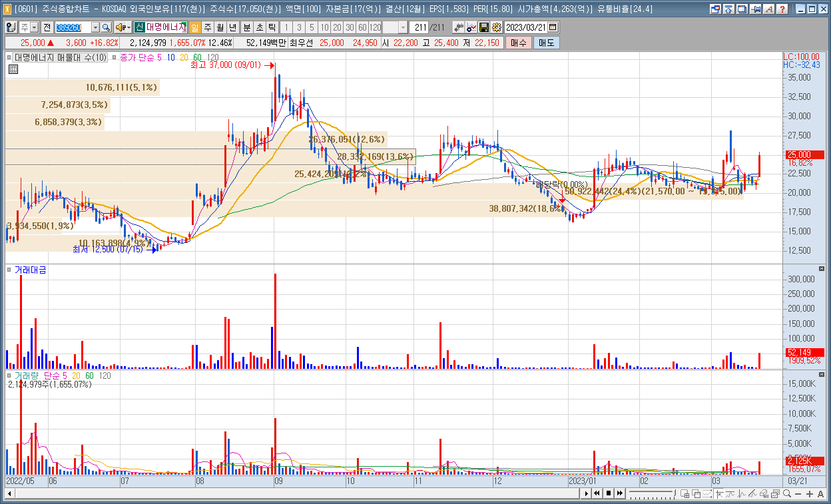Click the title bar duplicate window icon
The image size is (831, 504).
pos(742,9)
